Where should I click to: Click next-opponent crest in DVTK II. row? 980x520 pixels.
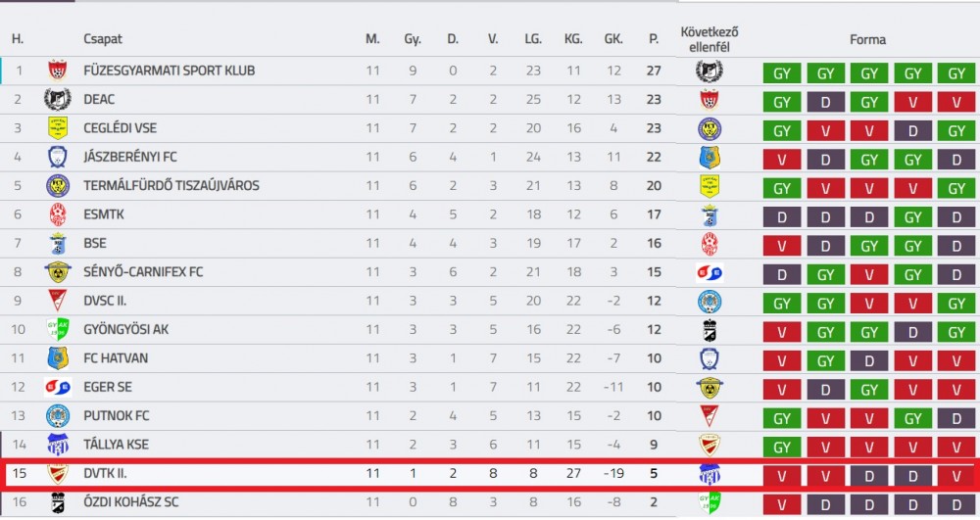coord(709,474)
